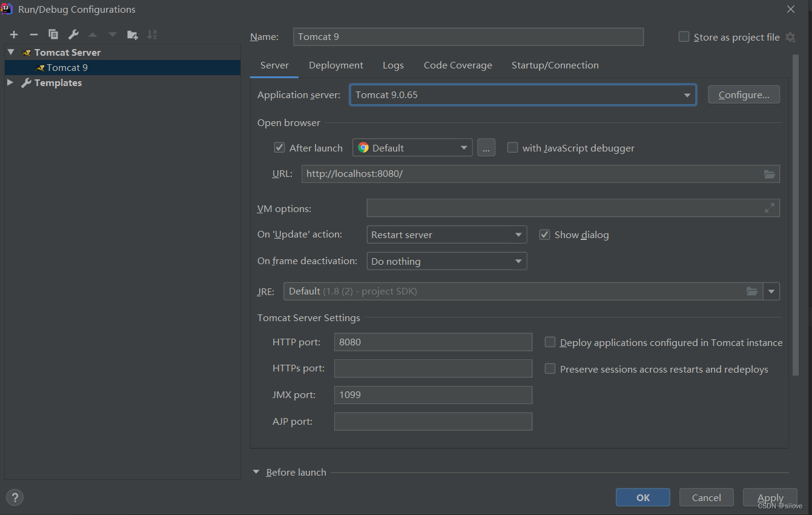Click the HTTPs port field
Screen dimensions: 812x515
(x=433, y=368)
